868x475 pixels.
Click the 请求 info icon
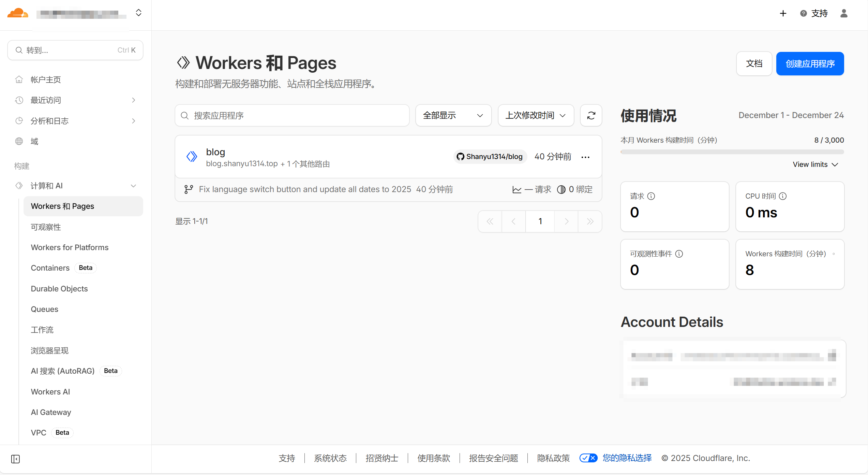coord(652,196)
